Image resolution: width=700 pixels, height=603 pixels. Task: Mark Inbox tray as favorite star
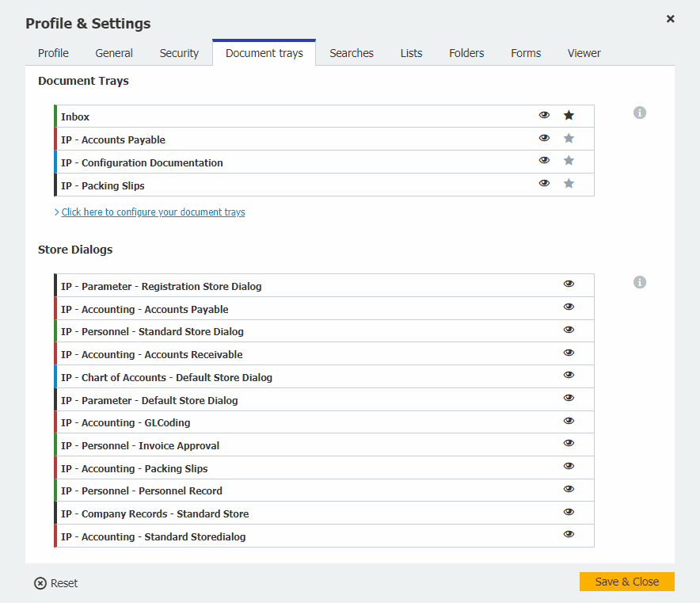pyautogui.click(x=569, y=116)
